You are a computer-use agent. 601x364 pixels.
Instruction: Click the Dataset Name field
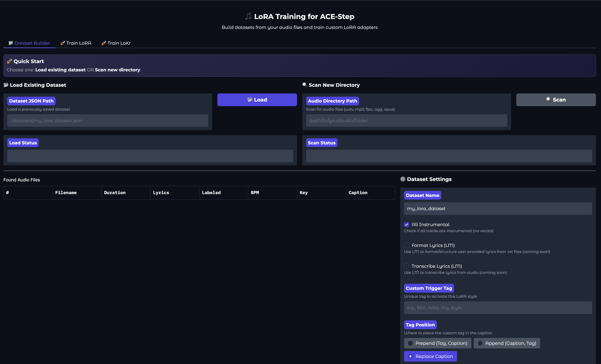tap(498, 208)
